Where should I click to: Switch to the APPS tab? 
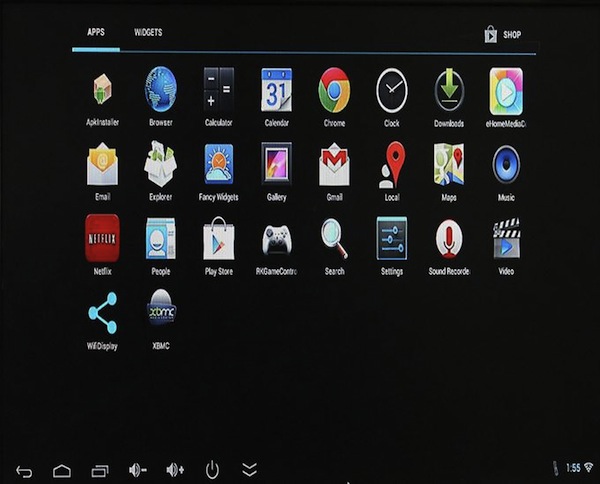click(96, 32)
